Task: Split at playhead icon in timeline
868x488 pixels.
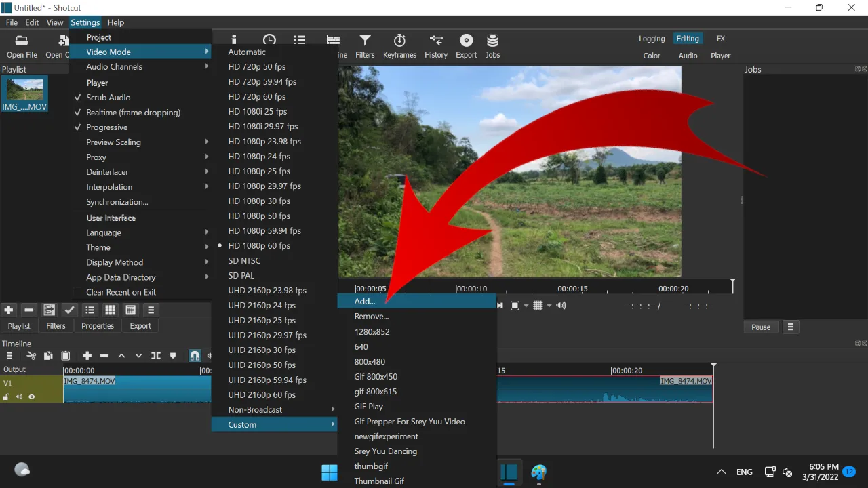Action: pos(156,356)
